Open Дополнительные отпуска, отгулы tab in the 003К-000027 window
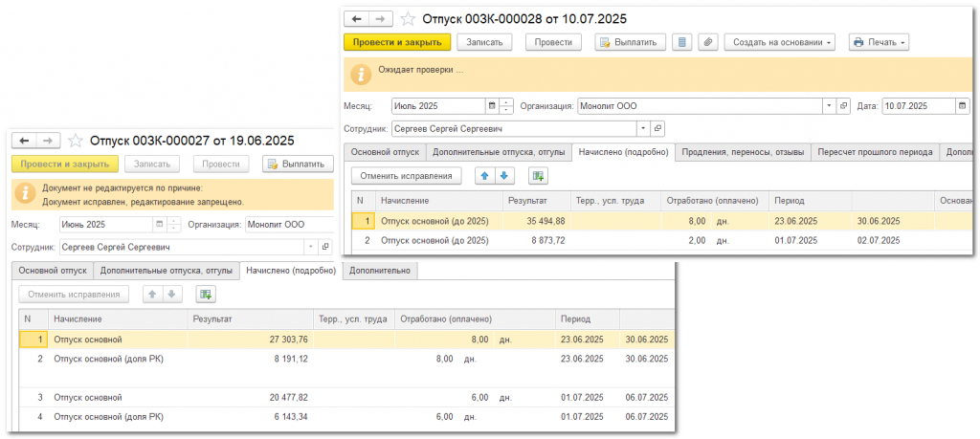 [x=167, y=271]
